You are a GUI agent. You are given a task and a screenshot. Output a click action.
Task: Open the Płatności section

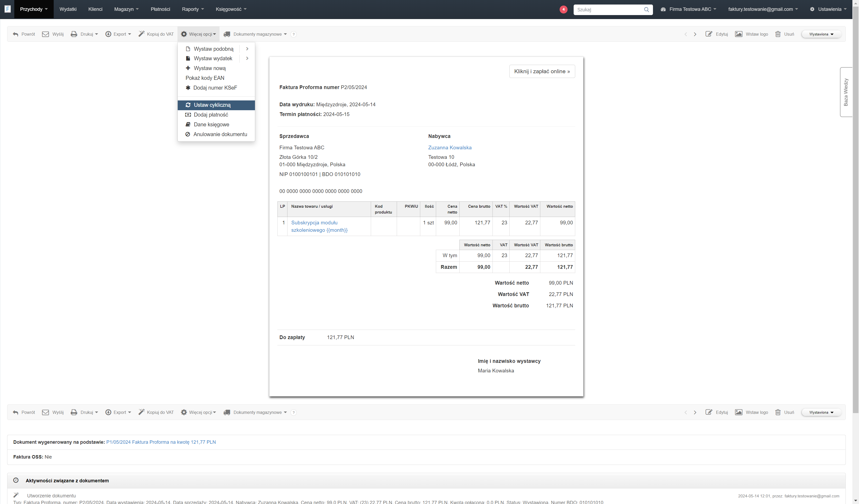pos(160,9)
